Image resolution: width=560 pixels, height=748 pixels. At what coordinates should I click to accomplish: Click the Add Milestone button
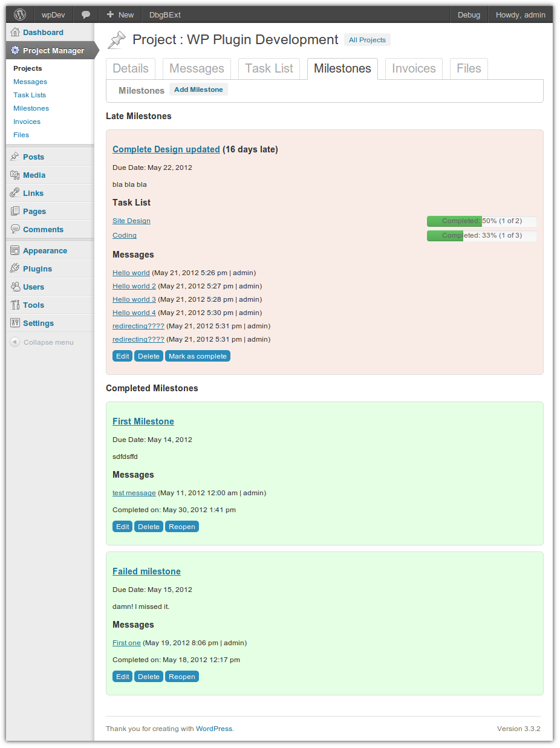(198, 89)
